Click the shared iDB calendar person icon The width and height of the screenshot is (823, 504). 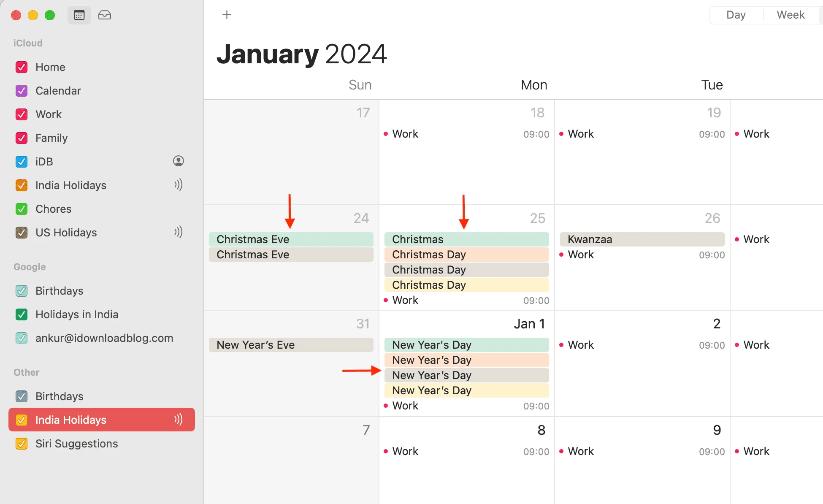tap(178, 161)
